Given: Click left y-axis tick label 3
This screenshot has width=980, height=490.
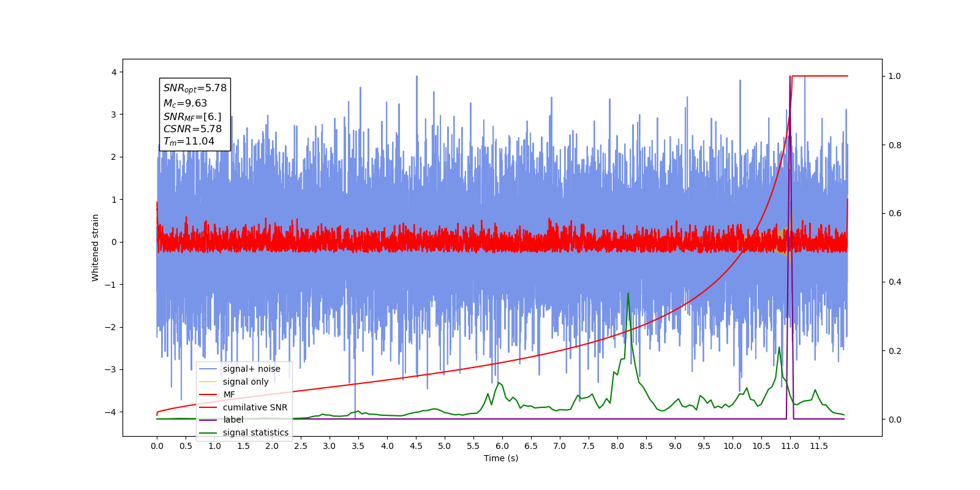Looking at the screenshot, I should [x=113, y=115].
